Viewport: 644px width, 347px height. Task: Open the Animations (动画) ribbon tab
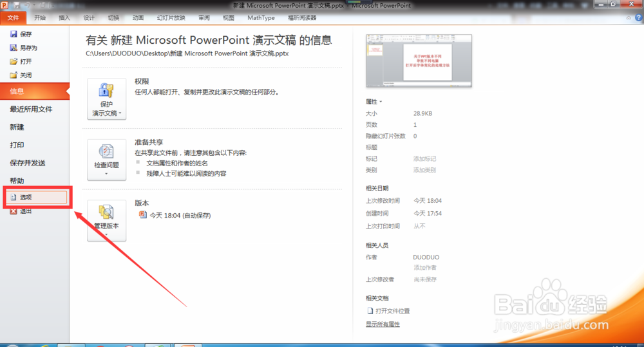(138, 17)
